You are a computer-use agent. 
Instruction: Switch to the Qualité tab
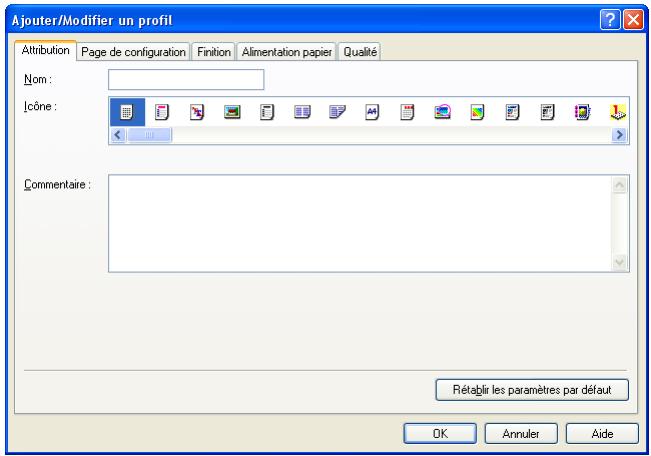point(360,52)
